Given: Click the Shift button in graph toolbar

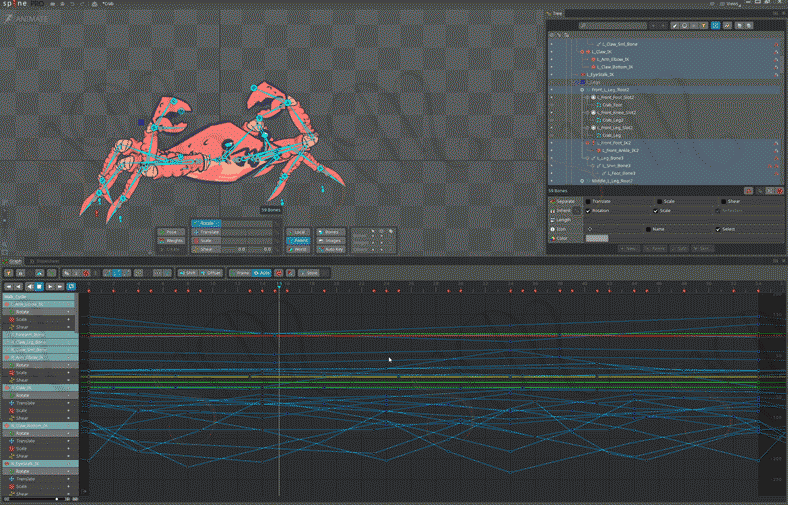Looking at the screenshot, I should tap(188, 273).
